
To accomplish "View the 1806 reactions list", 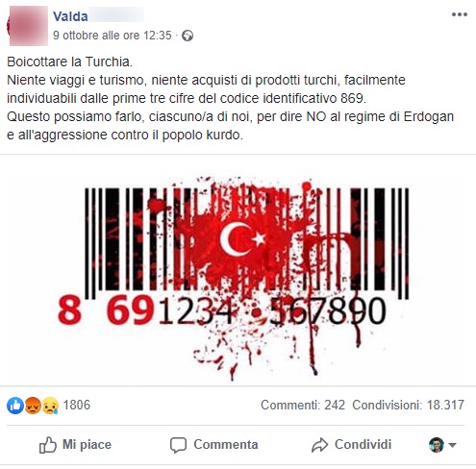I will click(x=77, y=405).
